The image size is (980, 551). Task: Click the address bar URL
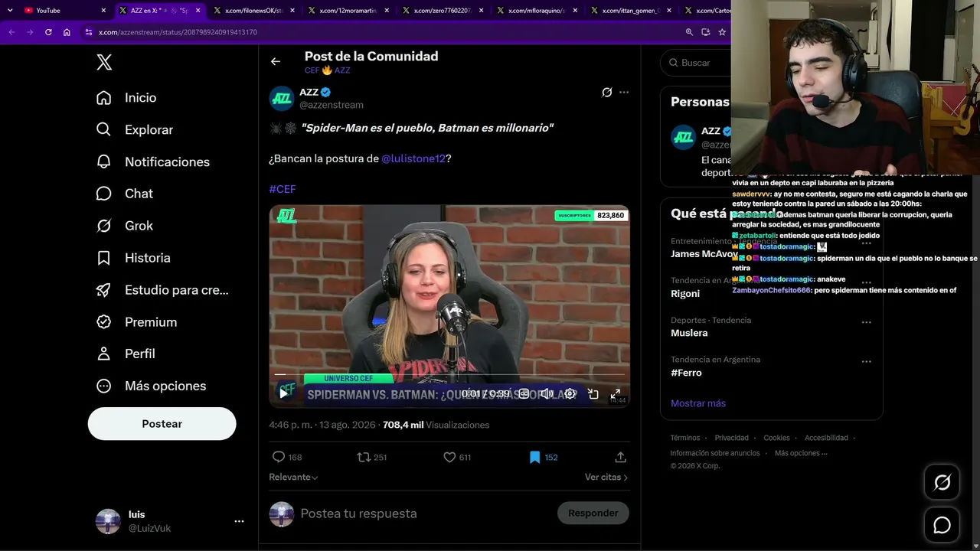(178, 32)
